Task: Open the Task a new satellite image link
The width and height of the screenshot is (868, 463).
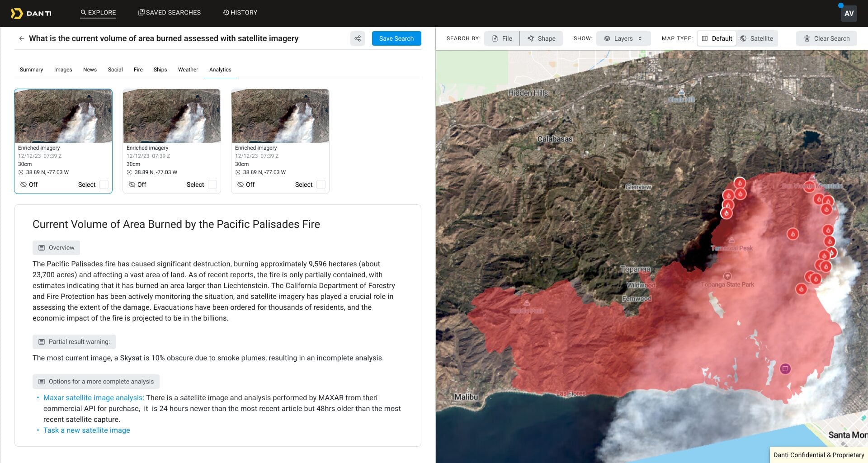Action: coord(86,430)
